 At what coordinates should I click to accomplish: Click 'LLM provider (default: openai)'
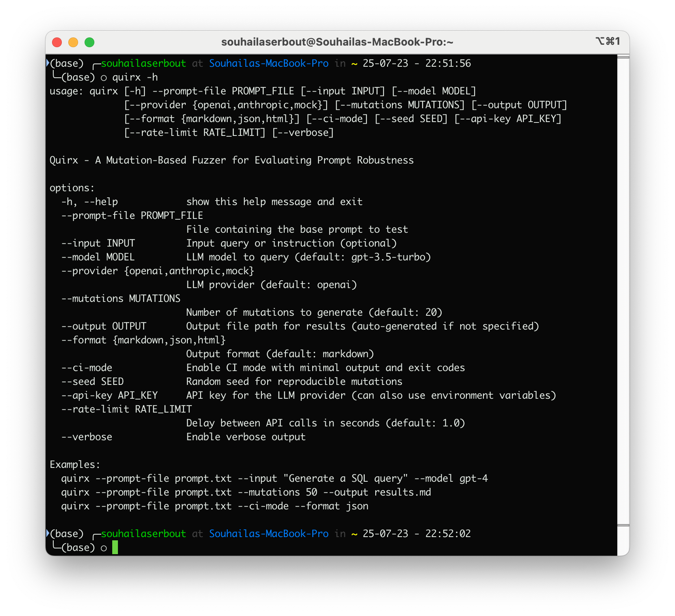click(x=272, y=285)
